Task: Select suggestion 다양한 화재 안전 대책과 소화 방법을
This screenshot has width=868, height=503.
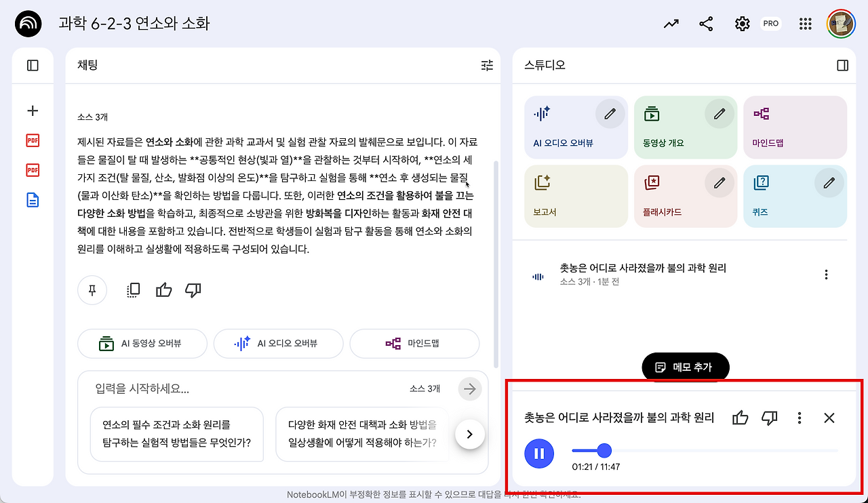Action: pyautogui.click(x=362, y=434)
